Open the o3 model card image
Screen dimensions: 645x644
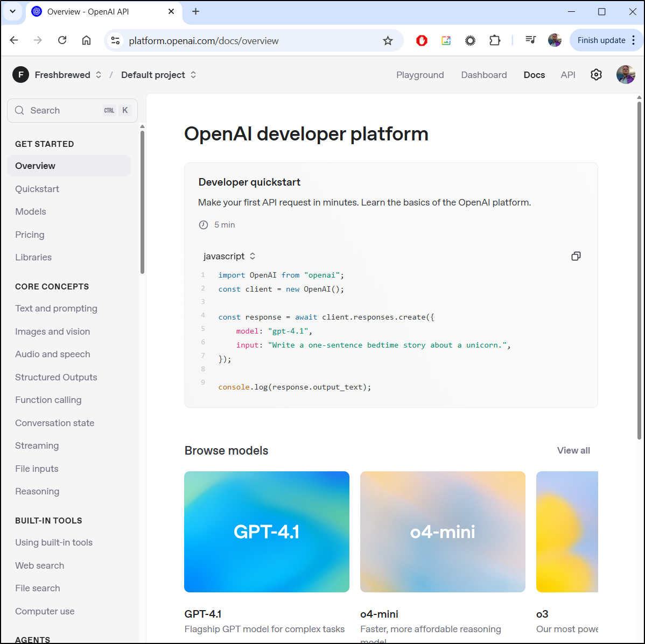pos(567,532)
